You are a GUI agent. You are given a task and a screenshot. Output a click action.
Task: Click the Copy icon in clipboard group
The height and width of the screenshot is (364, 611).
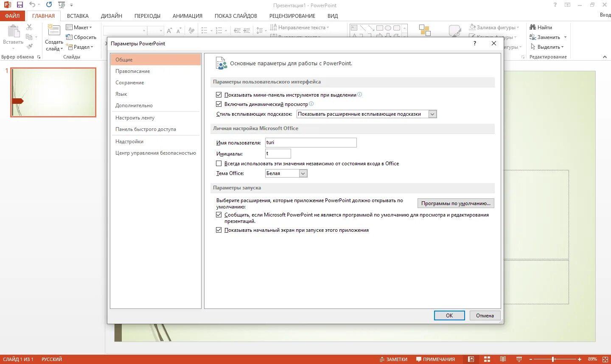[29, 37]
